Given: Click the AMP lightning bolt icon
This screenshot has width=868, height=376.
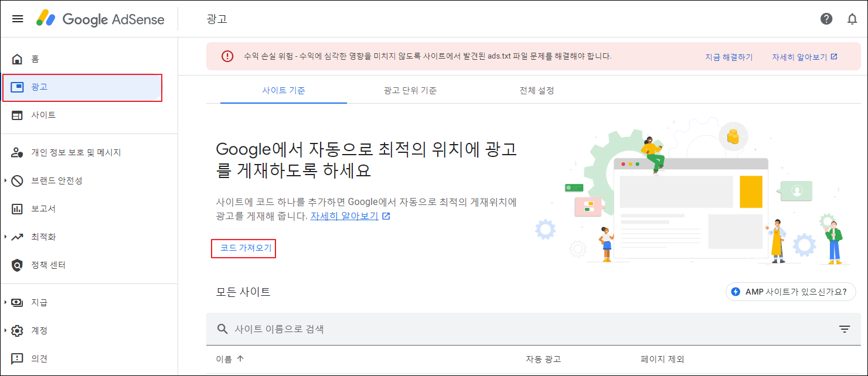Looking at the screenshot, I should [736, 292].
